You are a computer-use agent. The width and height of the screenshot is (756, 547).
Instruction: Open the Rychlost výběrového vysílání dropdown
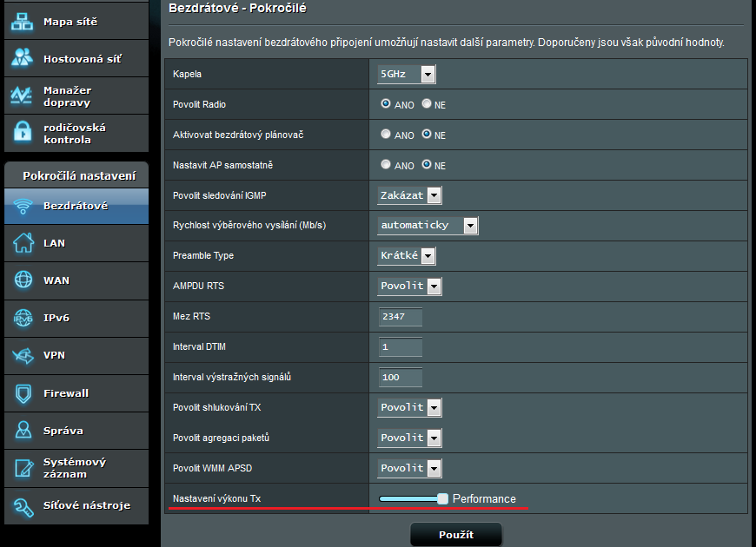(x=428, y=225)
